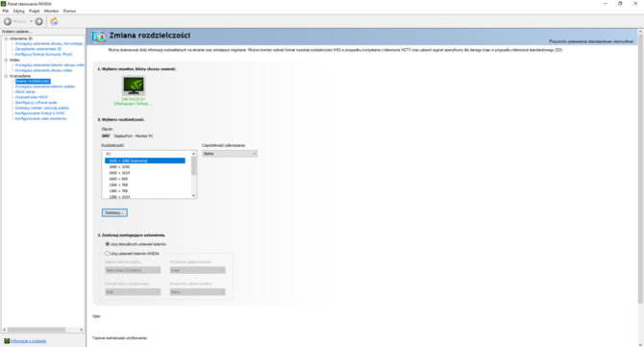The height and width of the screenshot is (347, 644).
Task: Open the output color format RGB dropdown
Action: [133, 292]
